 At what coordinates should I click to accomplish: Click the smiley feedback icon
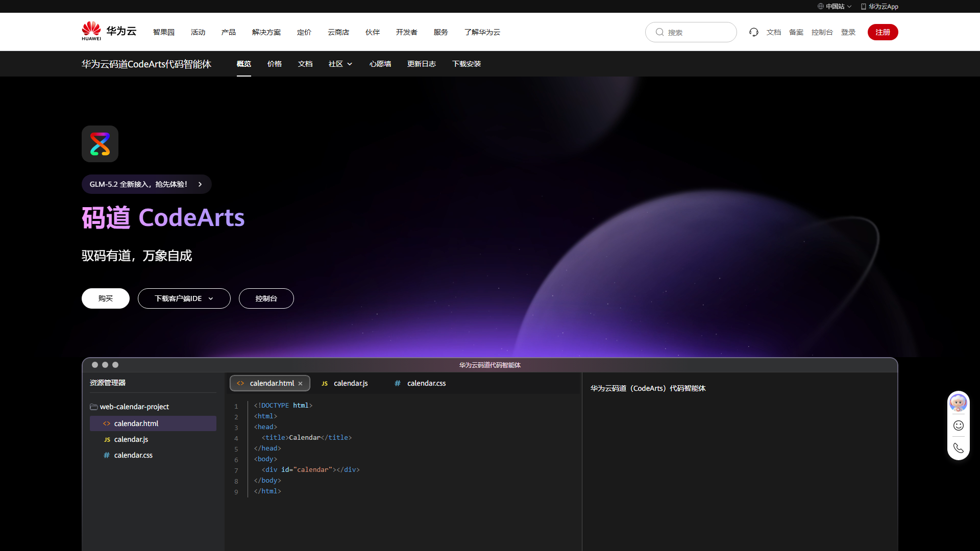[959, 425]
